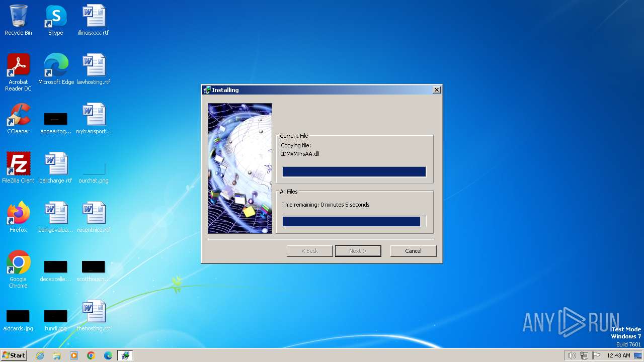
Task: Select the ballcharge.rtf file
Action: pos(55,168)
